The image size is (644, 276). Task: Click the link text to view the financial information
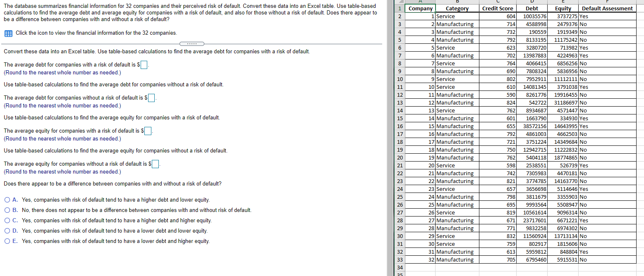pos(96,33)
